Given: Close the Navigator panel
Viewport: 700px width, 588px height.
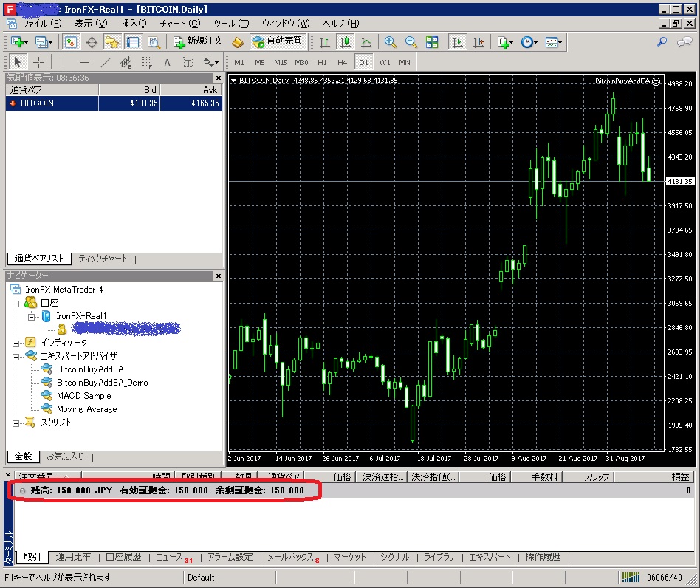Looking at the screenshot, I should [x=219, y=276].
